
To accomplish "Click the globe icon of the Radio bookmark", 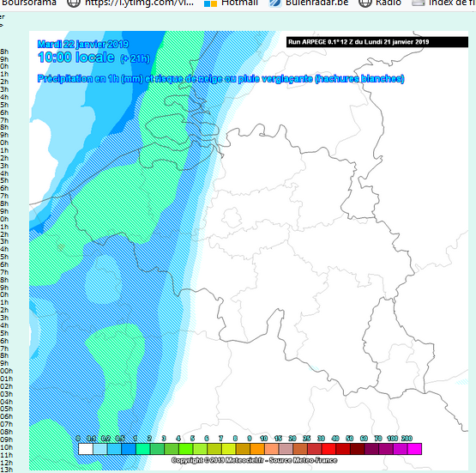I will tap(365, 3).
